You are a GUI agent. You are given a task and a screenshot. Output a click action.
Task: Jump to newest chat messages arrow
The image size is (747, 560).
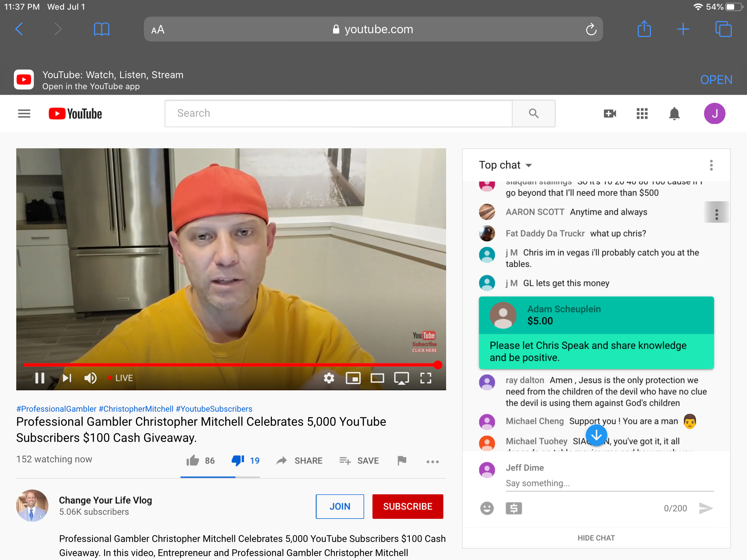[596, 435]
